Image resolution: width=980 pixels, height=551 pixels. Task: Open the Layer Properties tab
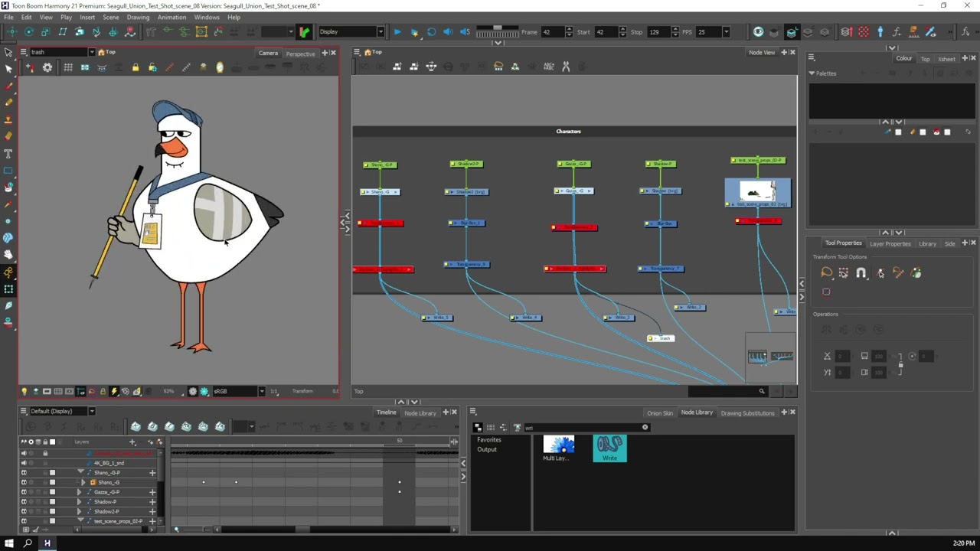pyautogui.click(x=890, y=243)
